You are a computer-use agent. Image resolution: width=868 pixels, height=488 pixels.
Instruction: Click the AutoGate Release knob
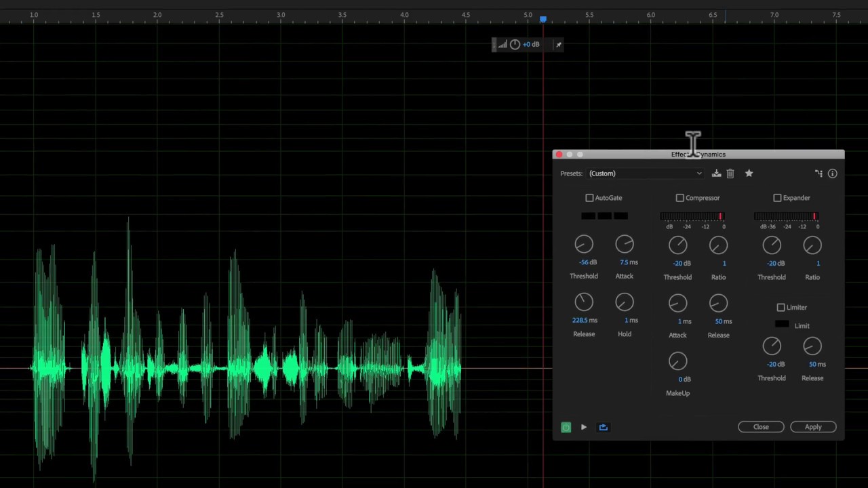click(584, 302)
